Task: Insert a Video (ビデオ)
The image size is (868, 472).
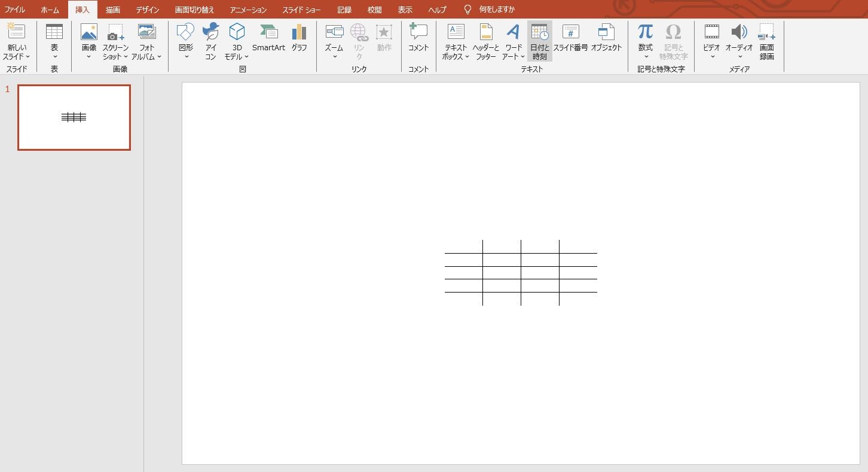Action: point(711,32)
